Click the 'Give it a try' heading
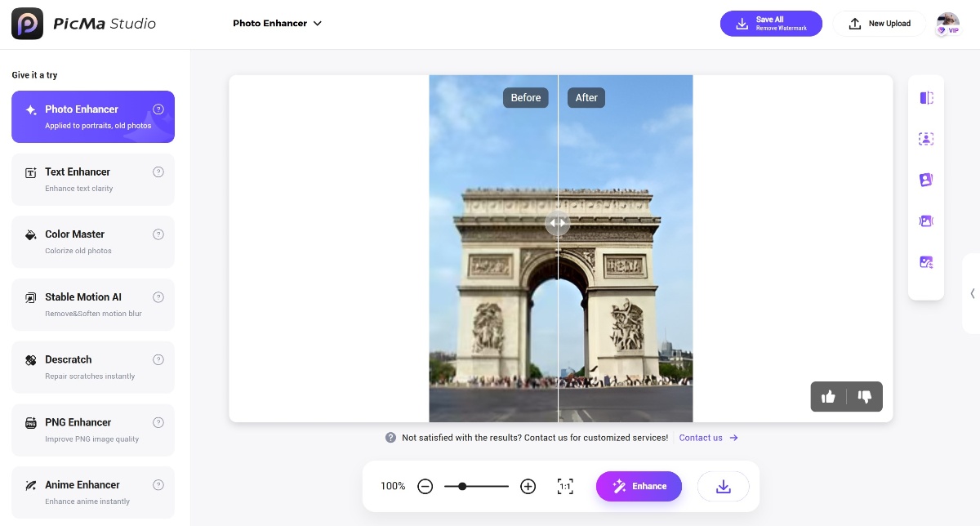 click(x=34, y=75)
